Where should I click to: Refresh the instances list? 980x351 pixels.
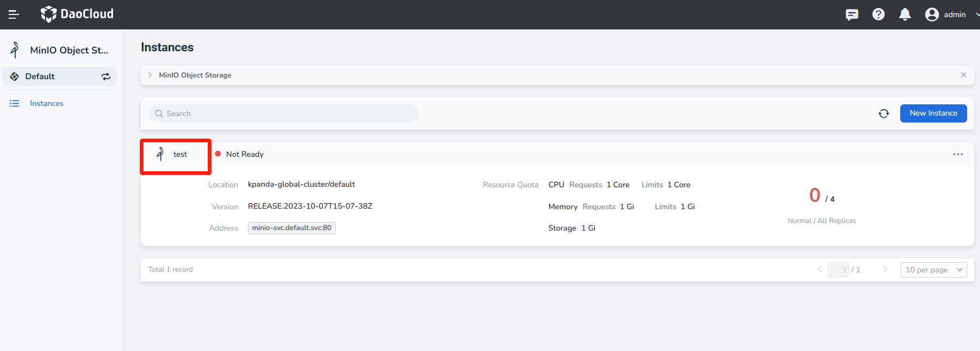[x=884, y=113]
